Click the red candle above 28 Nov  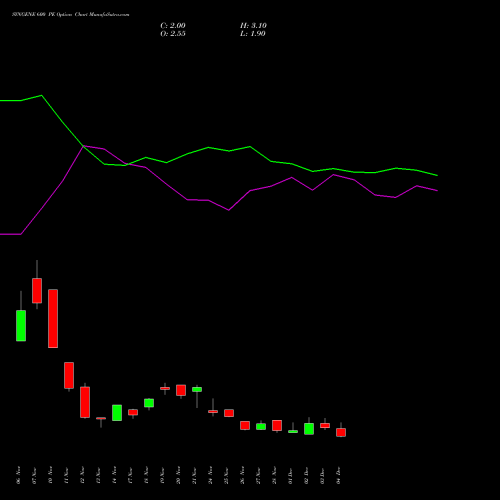(277, 426)
